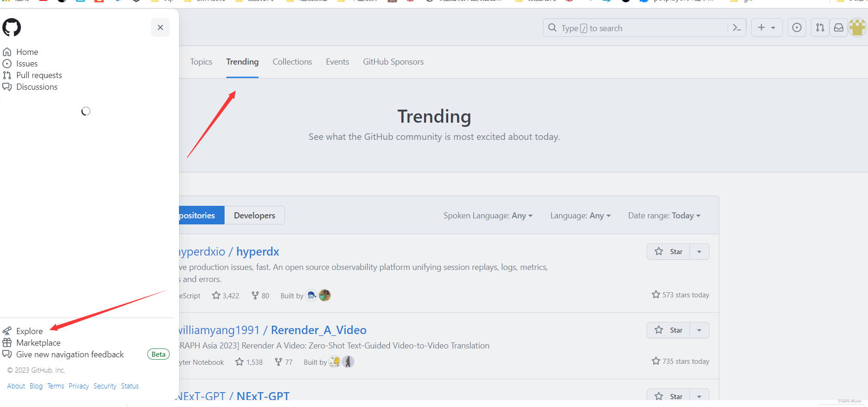
Task: Expand the Date range: Today filter
Action: tap(664, 216)
